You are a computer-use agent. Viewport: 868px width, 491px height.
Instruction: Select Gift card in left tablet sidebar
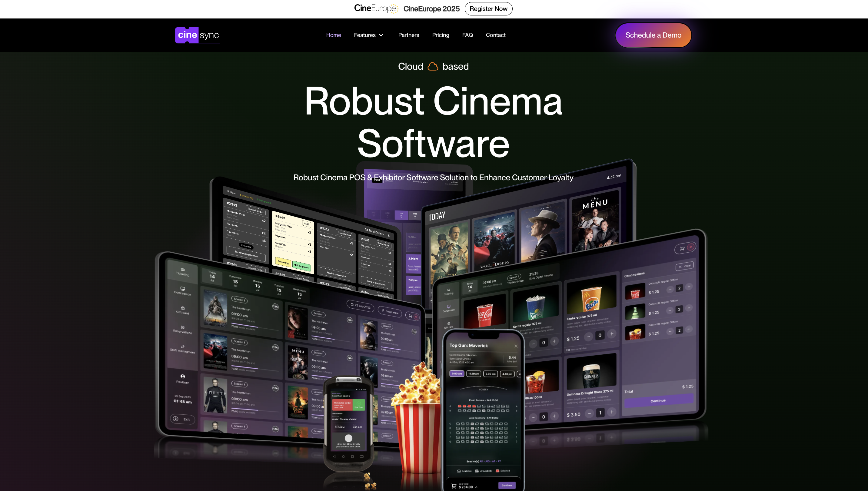pyautogui.click(x=182, y=310)
